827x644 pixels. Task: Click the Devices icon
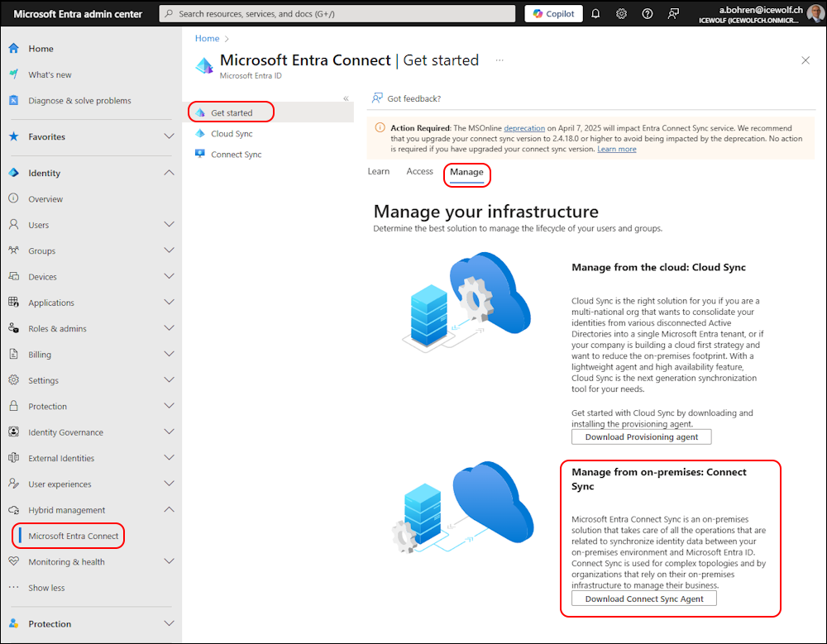tap(14, 276)
